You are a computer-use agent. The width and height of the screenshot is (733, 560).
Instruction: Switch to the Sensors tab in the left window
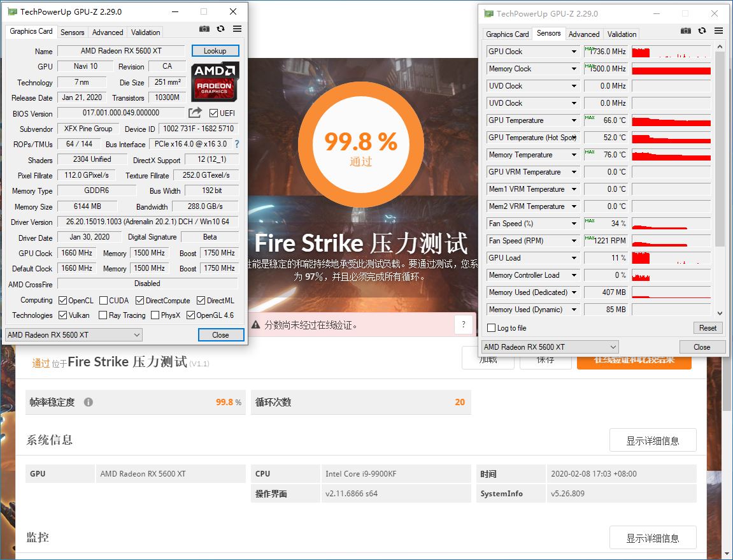click(x=72, y=32)
